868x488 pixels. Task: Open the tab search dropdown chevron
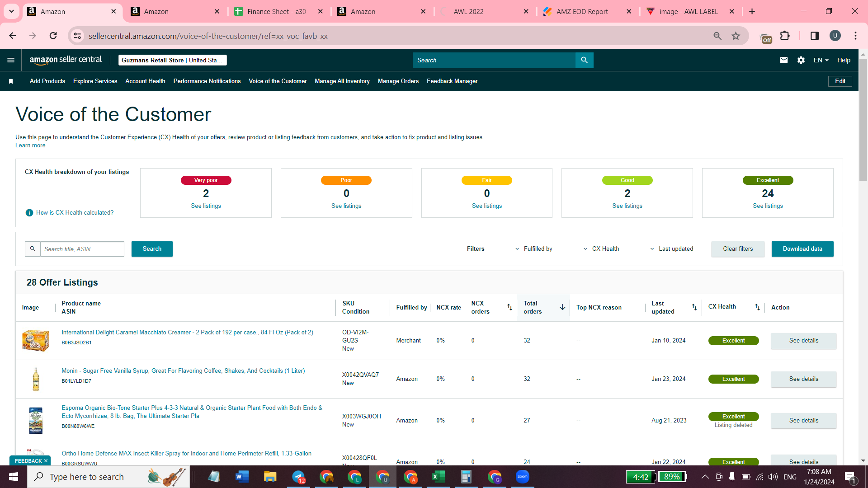click(11, 11)
